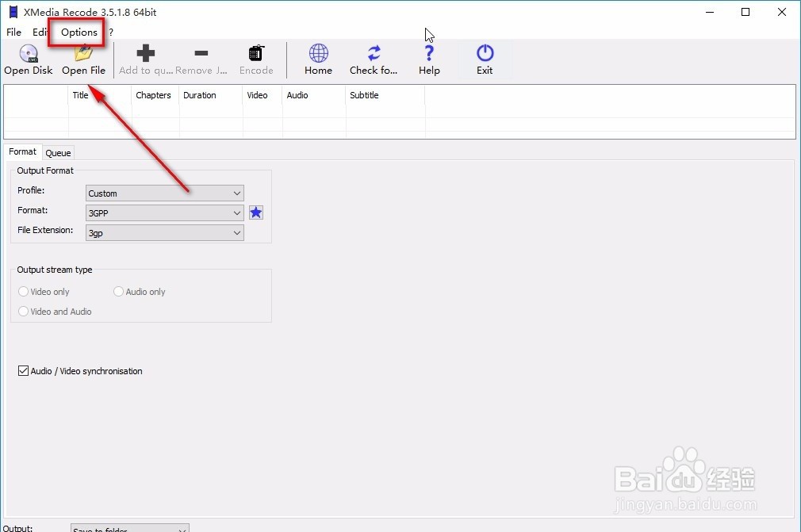
Task: Click the Duration column header
Action: [x=210, y=95]
